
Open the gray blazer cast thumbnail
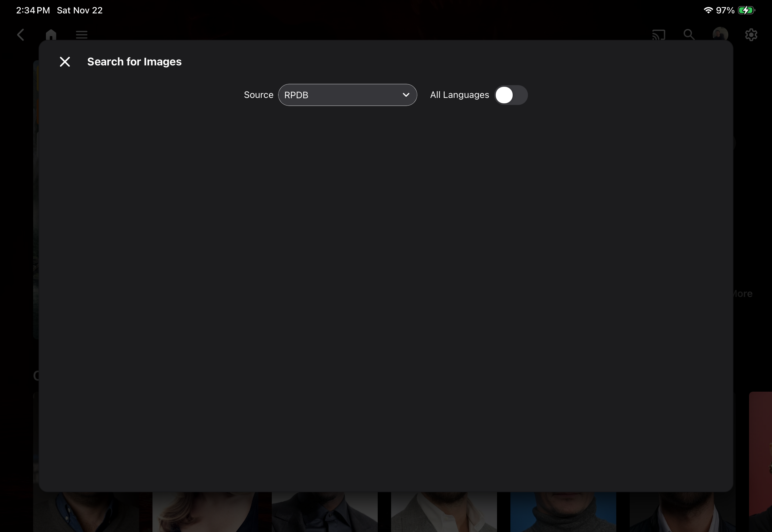pos(444,512)
